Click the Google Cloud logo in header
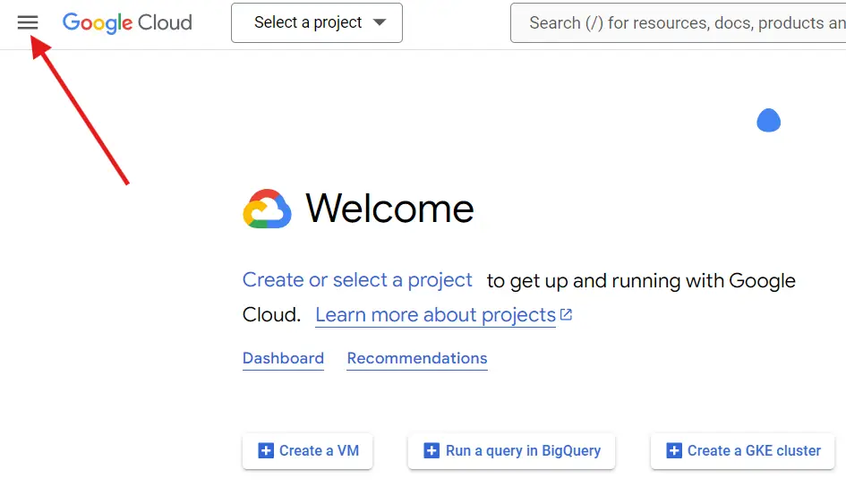846x504 pixels. coord(127,23)
